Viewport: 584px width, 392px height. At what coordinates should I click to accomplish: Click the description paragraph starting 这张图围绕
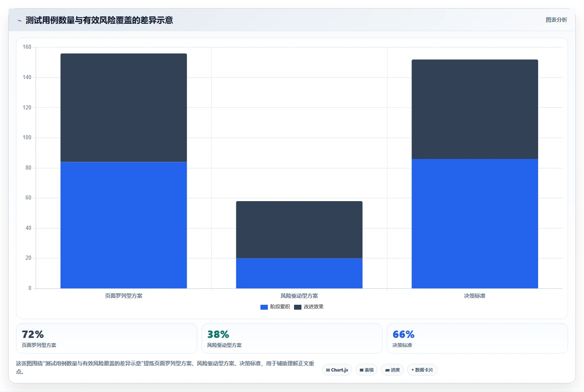165,367
